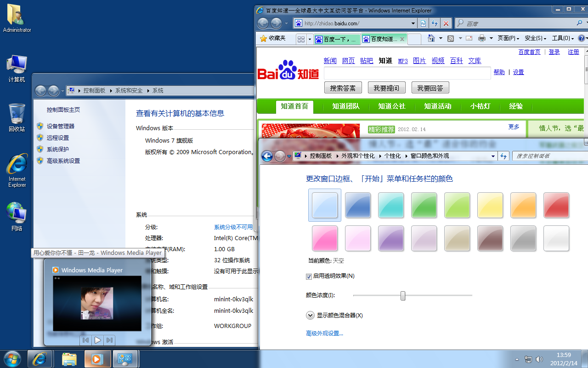Adjust the 颜色浓度 slider thumb
Screen dimensions: 588x368
click(x=403, y=296)
